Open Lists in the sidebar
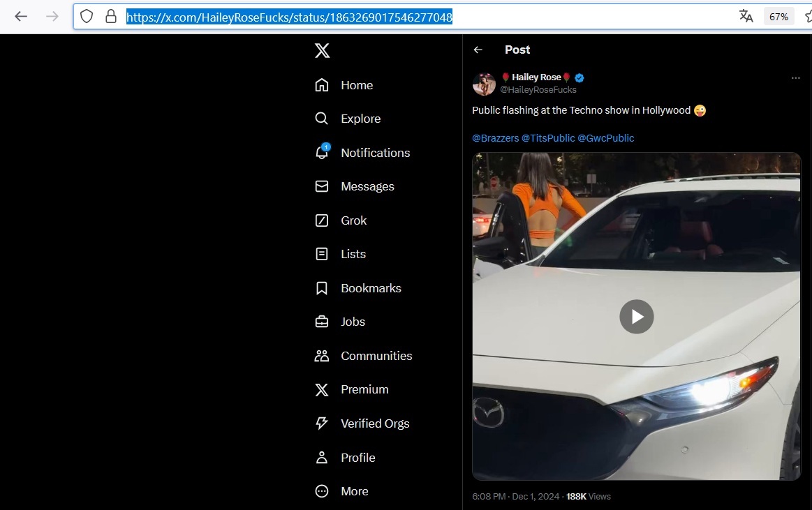Screen dimensions: 812x510 tap(353, 255)
